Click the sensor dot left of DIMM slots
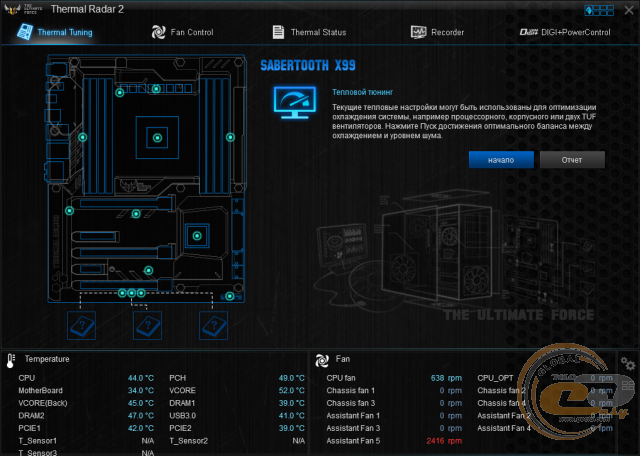The height and width of the screenshot is (456, 640). [x=82, y=137]
